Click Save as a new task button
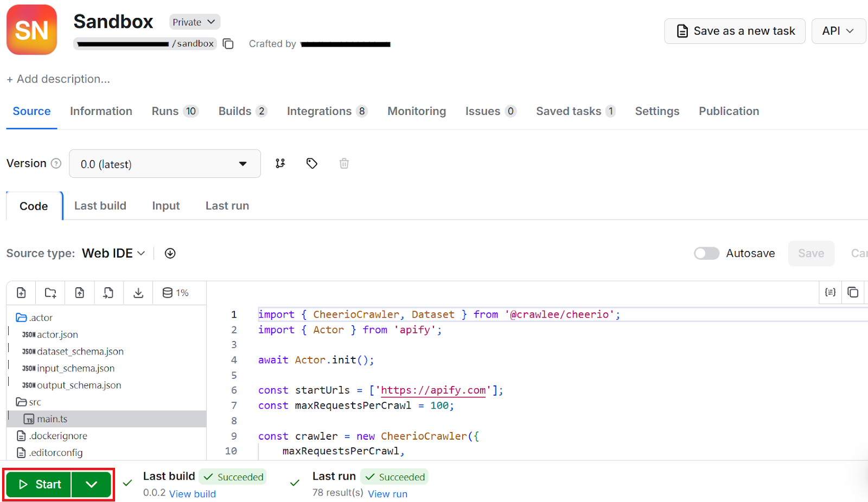 click(735, 31)
